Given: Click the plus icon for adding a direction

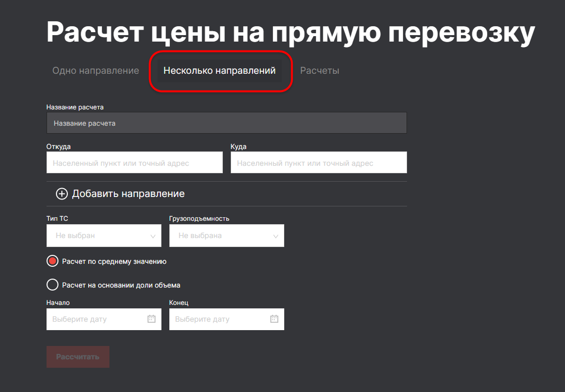Looking at the screenshot, I should [61, 194].
